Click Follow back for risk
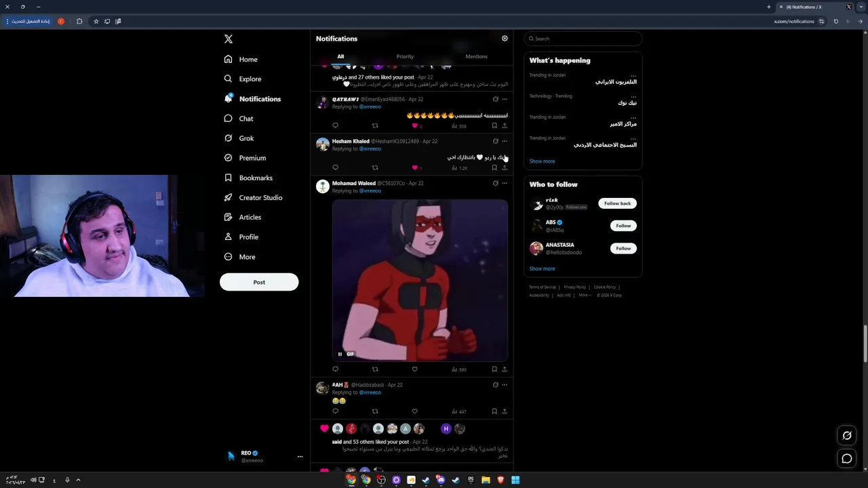868x488 pixels. pos(617,203)
